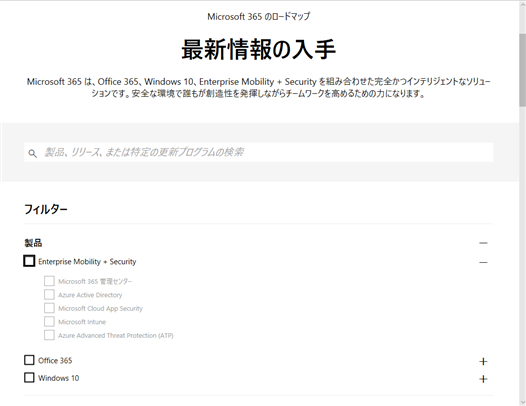The image size is (526, 406).
Task: Click the Windows 10 label text
Action: (59, 378)
